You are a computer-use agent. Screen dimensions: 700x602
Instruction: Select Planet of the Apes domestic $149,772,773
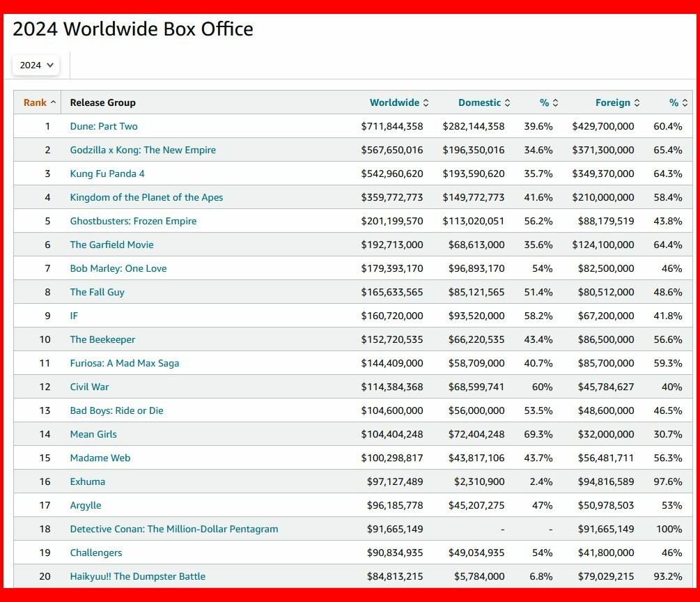(x=474, y=197)
